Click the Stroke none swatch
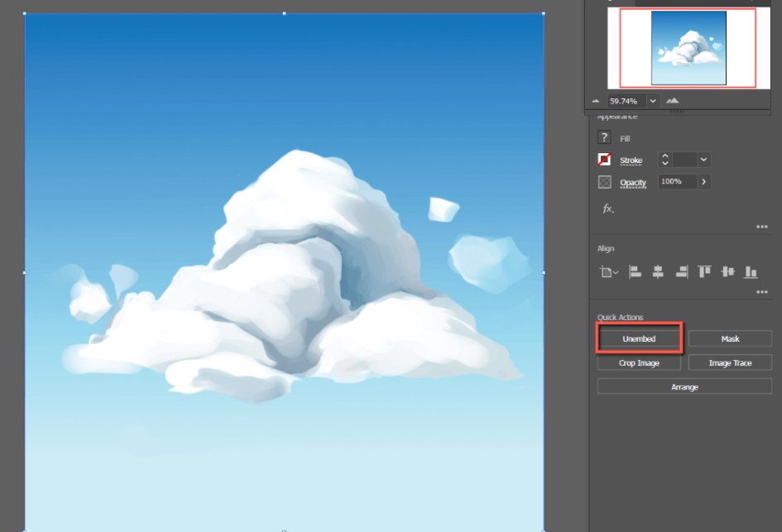782x532 pixels. coord(604,160)
